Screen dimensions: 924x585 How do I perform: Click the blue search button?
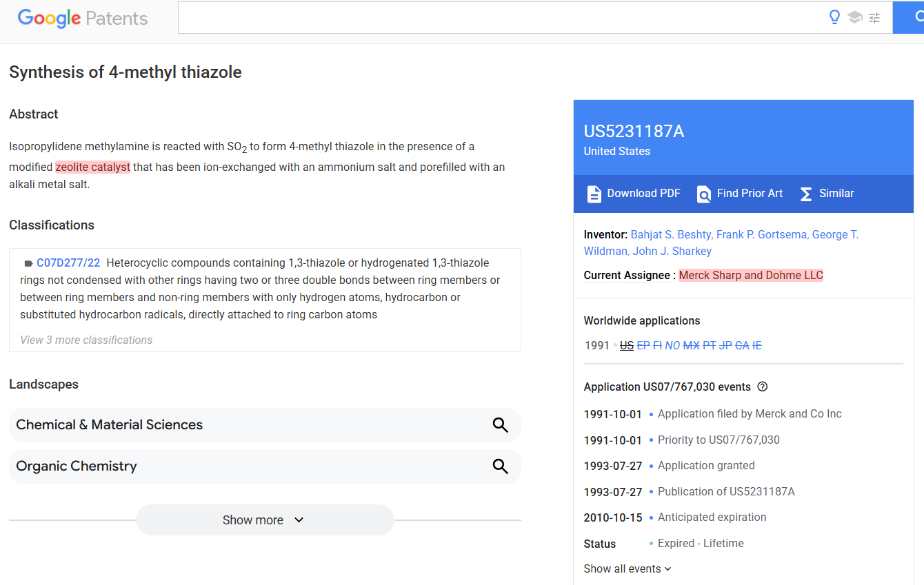(x=909, y=18)
